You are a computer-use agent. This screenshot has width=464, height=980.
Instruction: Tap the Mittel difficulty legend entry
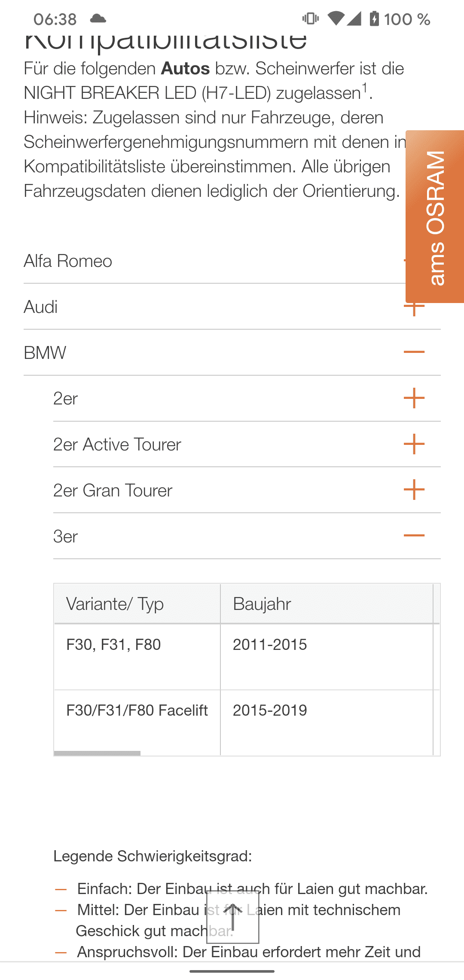click(x=238, y=920)
